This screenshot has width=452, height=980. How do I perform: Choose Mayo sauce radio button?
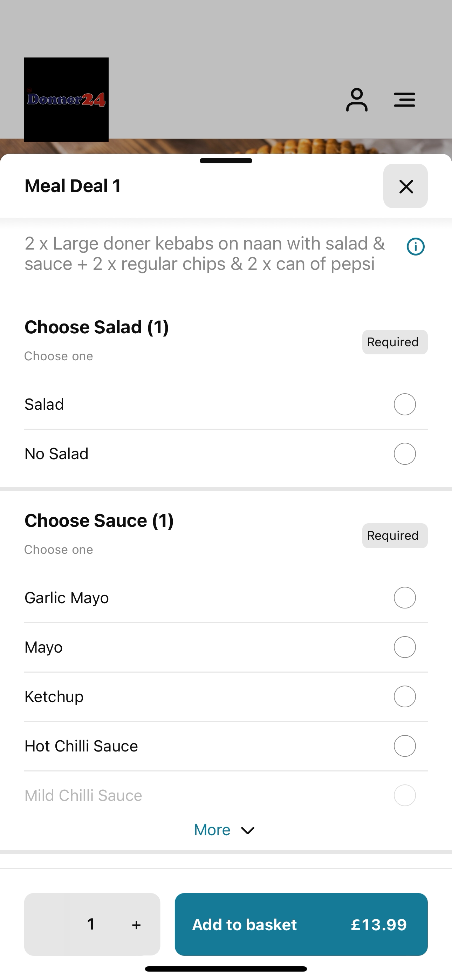(404, 647)
